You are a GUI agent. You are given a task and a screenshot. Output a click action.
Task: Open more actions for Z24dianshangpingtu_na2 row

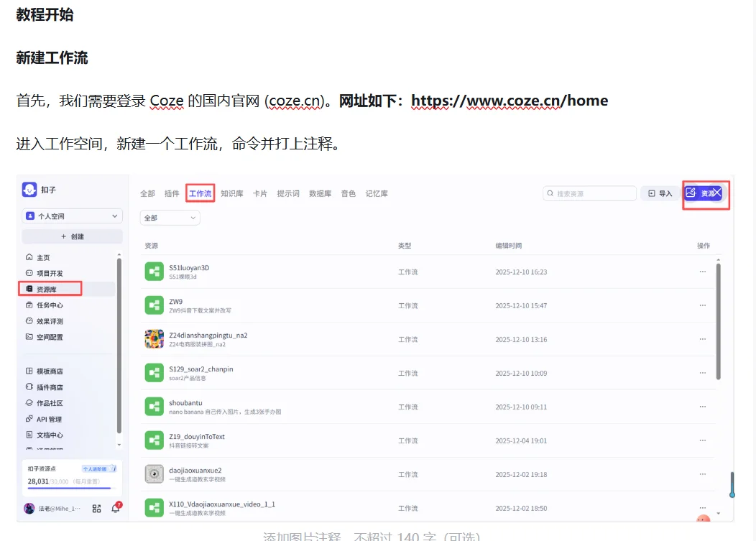[703, 339]
